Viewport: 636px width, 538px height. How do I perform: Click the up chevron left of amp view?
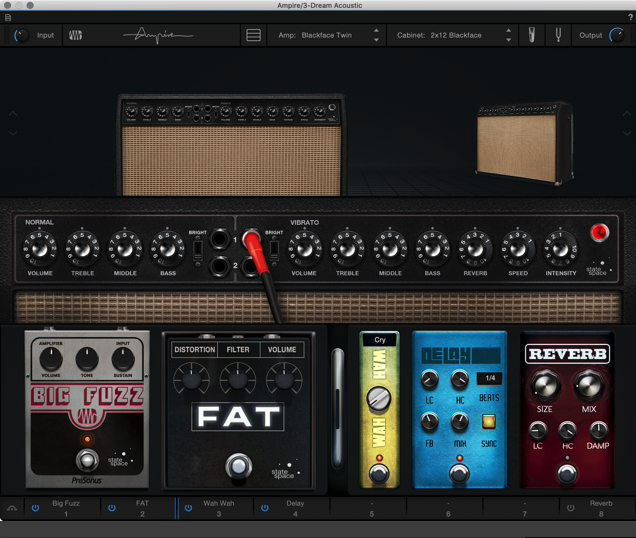[x=13, y=115]
